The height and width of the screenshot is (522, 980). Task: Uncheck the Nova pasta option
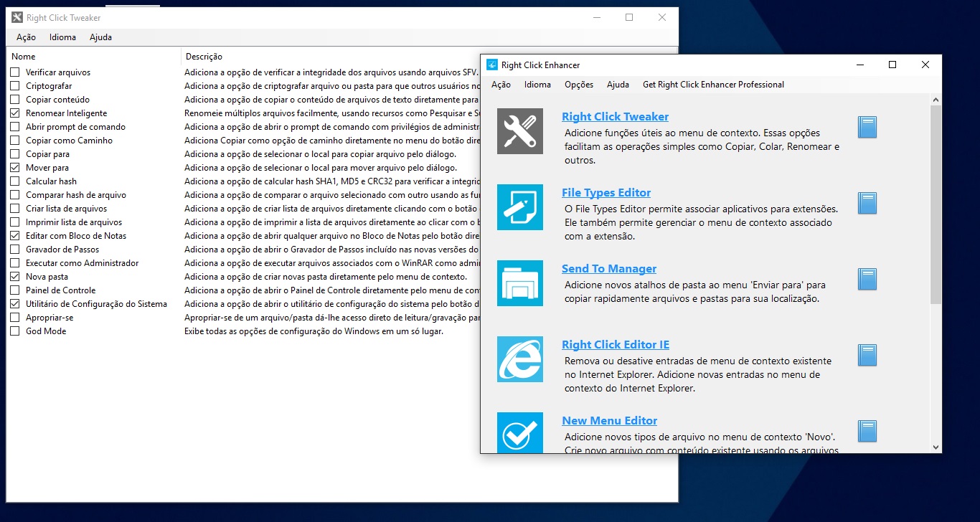pyautogui.click(x=15, y=277)
